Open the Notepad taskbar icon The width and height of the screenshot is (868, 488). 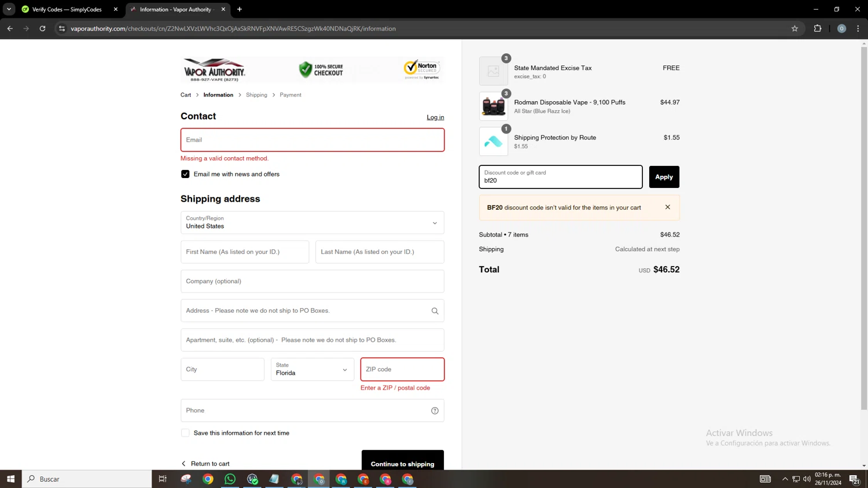pos(274,479)
